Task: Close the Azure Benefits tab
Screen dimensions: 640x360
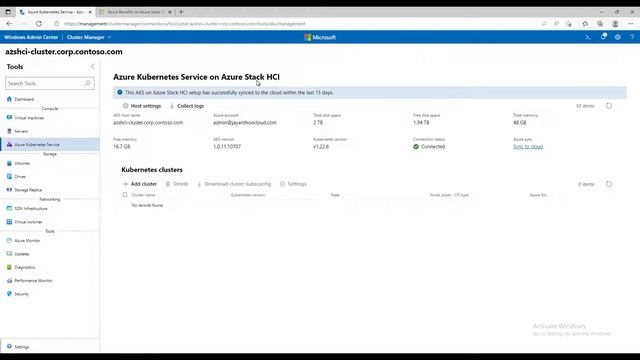Action: click(170, 12)
